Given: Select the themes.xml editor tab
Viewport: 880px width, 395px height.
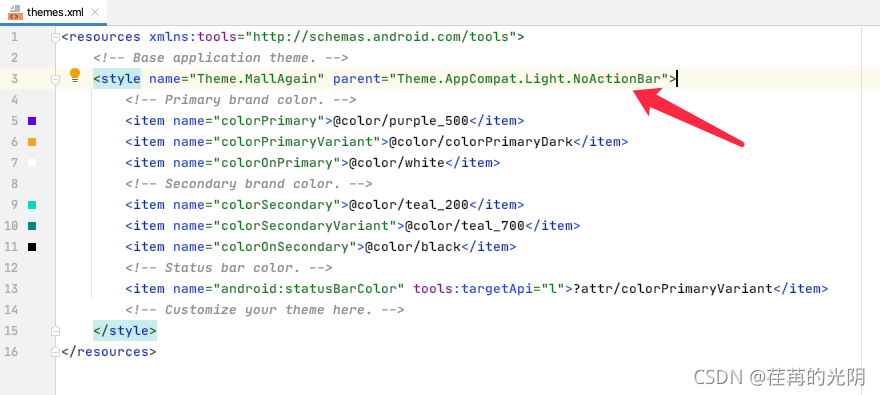Looking at the screenshot, I should click(x=53, y=12).
